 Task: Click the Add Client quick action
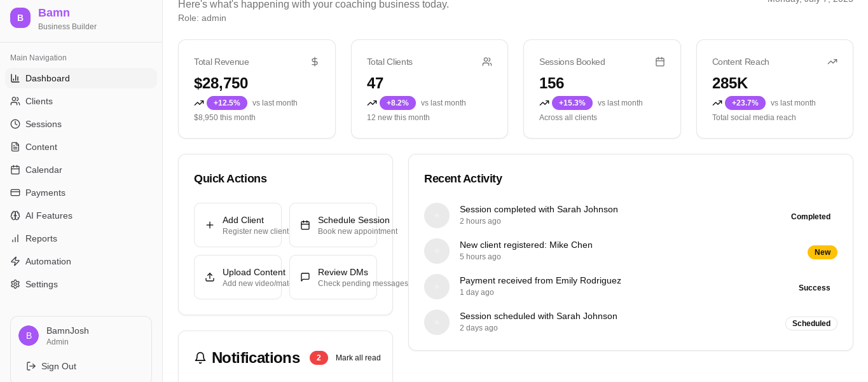coord(238,225)
